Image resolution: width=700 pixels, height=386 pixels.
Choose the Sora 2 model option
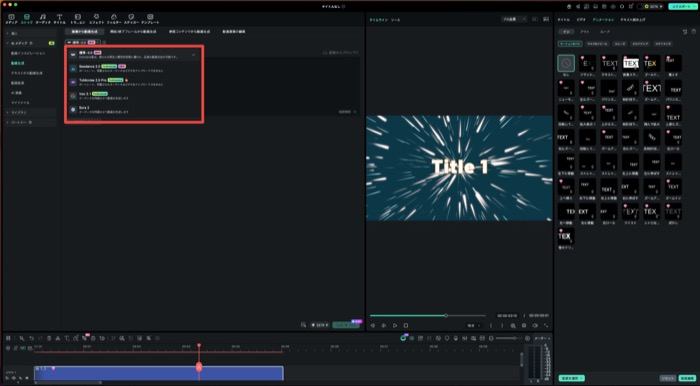pos(134,110)
